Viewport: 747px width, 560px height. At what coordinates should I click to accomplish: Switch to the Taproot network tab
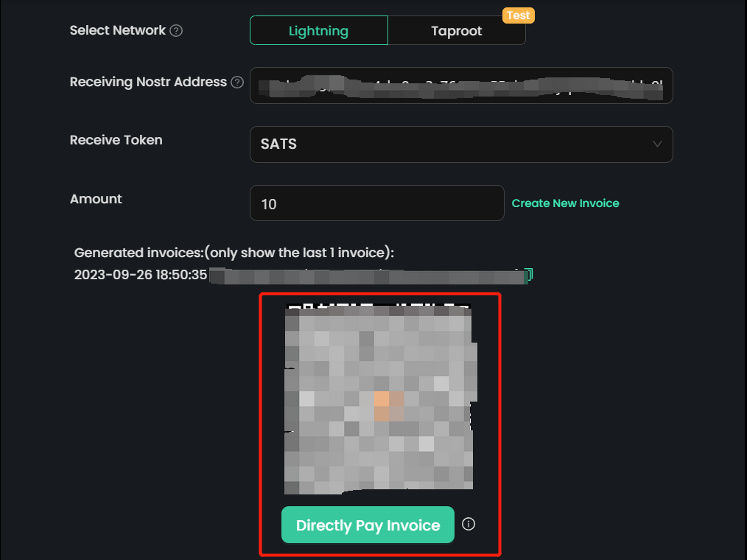(457, 30)
